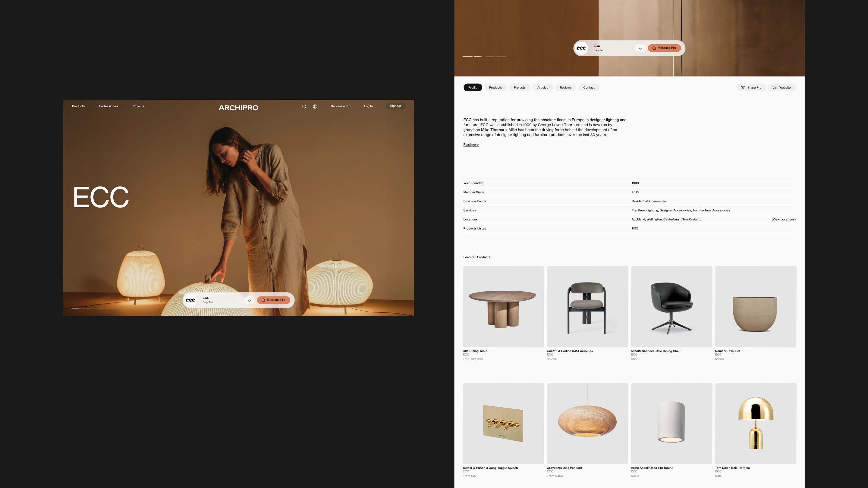Switch to the Contact tab
The height and width of the screenshot is (488, 868).
pos(589,88)
